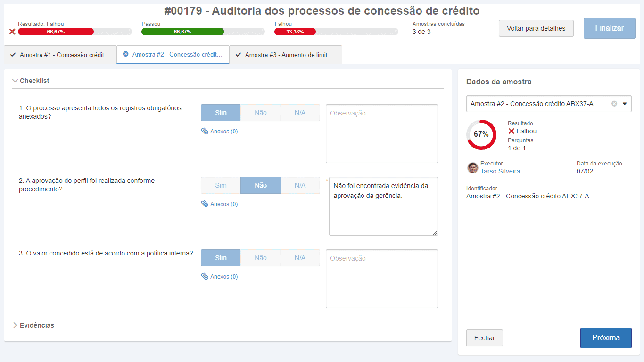644x362 pixels.
Task: Answer Sim for question 3 granted value
Action: tap(221, 258)
